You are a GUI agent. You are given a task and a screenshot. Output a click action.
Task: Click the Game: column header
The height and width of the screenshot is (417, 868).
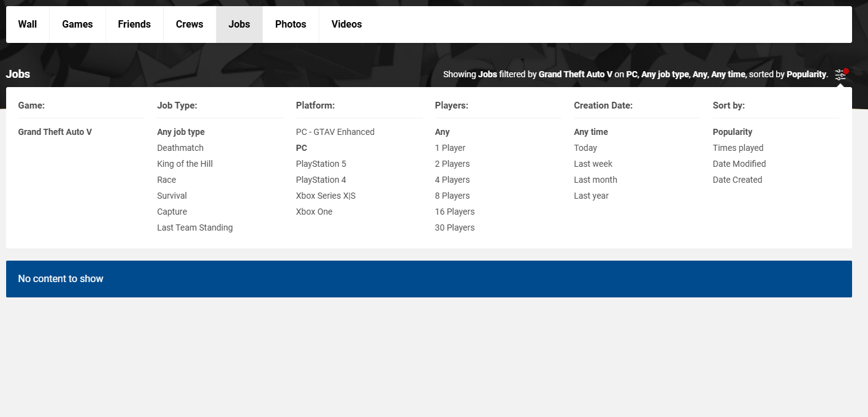tap(31, 105)
